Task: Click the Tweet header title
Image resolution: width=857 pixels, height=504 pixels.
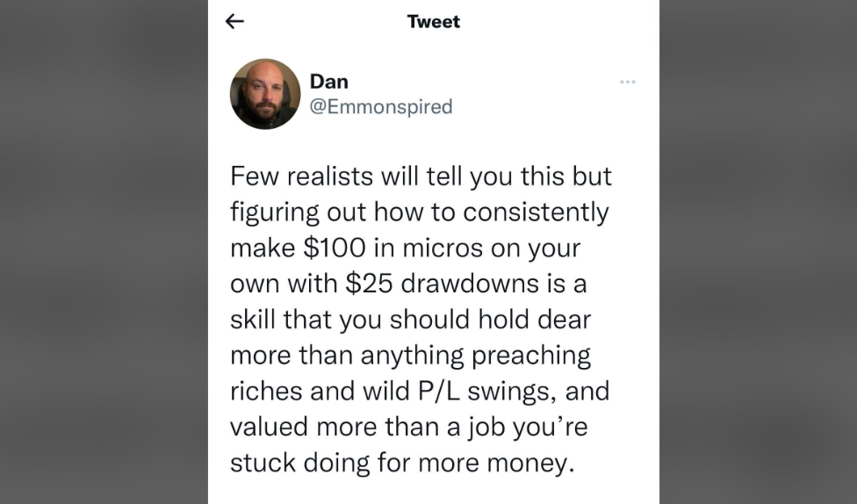Action: pos(434,22)
